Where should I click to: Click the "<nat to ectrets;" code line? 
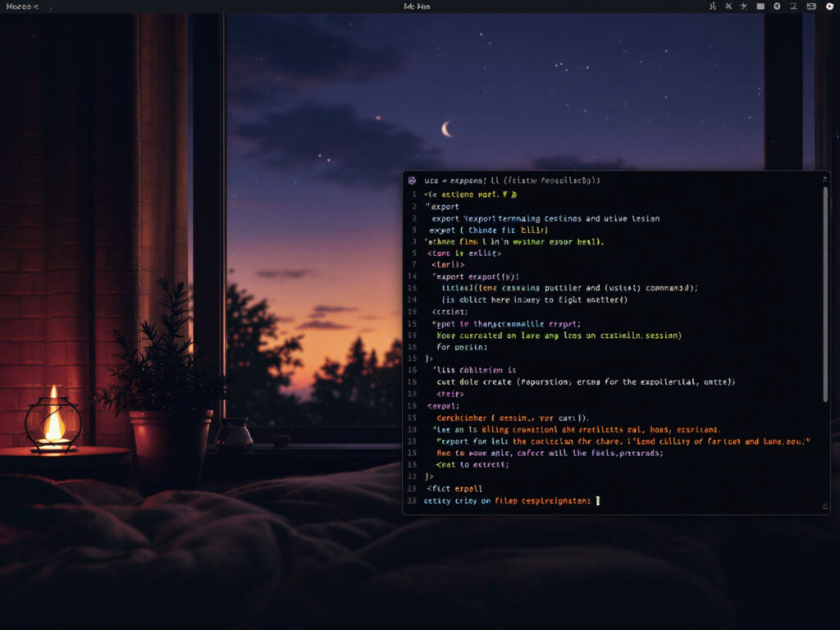tap(472, 464)
